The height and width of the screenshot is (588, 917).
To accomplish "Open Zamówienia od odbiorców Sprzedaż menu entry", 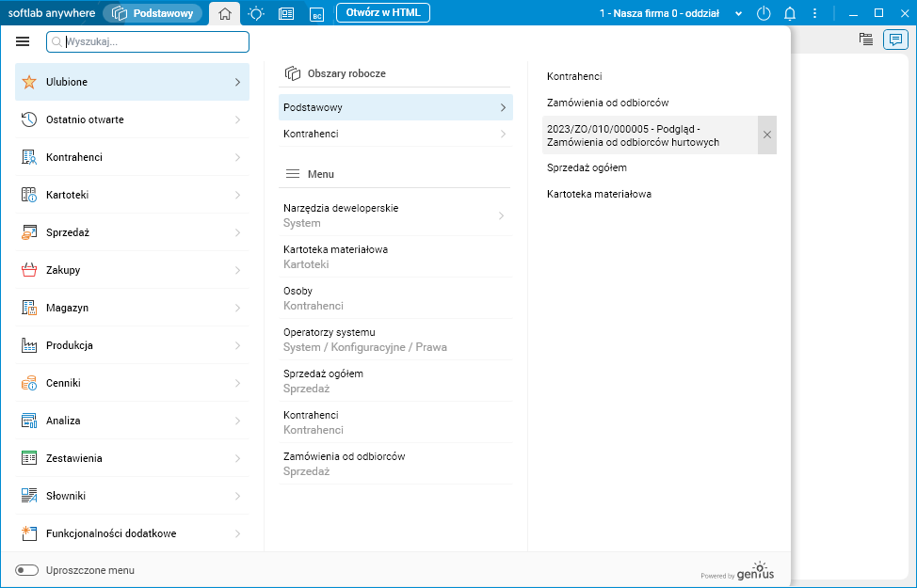I will click(x=395, y=464).
